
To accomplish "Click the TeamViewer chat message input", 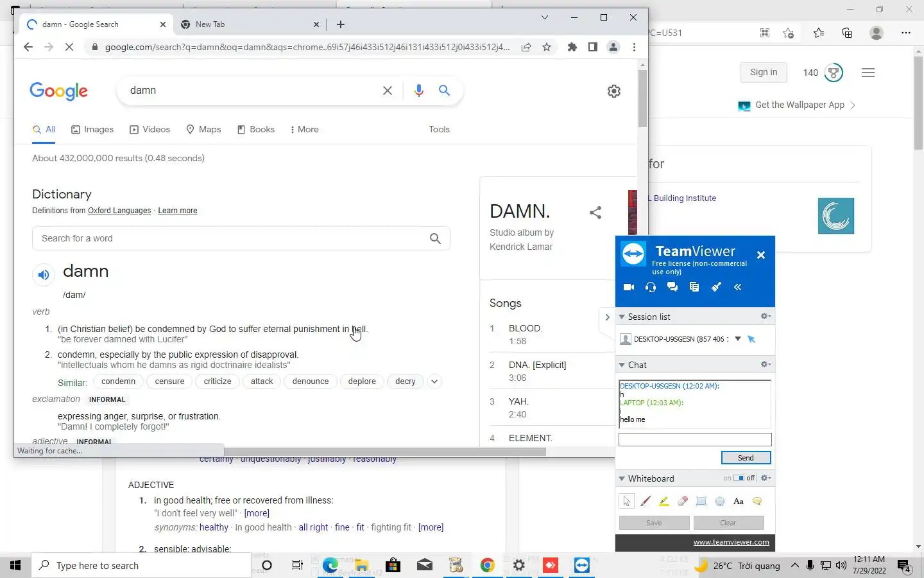I will [695, 439].
